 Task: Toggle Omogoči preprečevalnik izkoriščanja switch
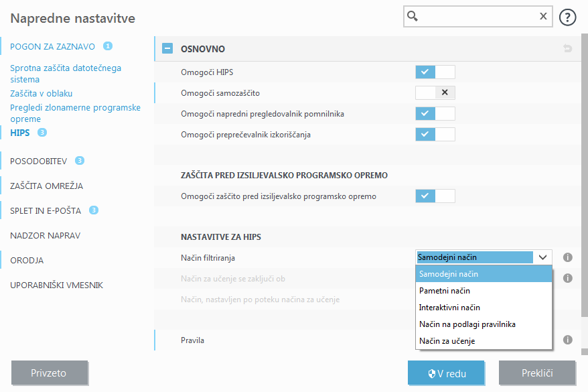(x=435, y=134)
